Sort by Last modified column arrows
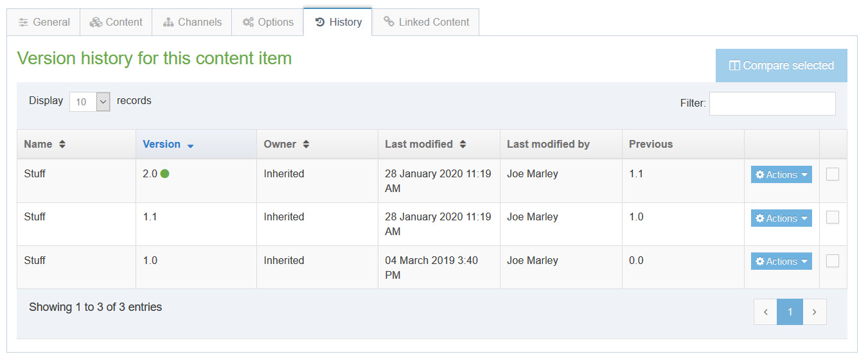868x361 pixels. (463, 145)
